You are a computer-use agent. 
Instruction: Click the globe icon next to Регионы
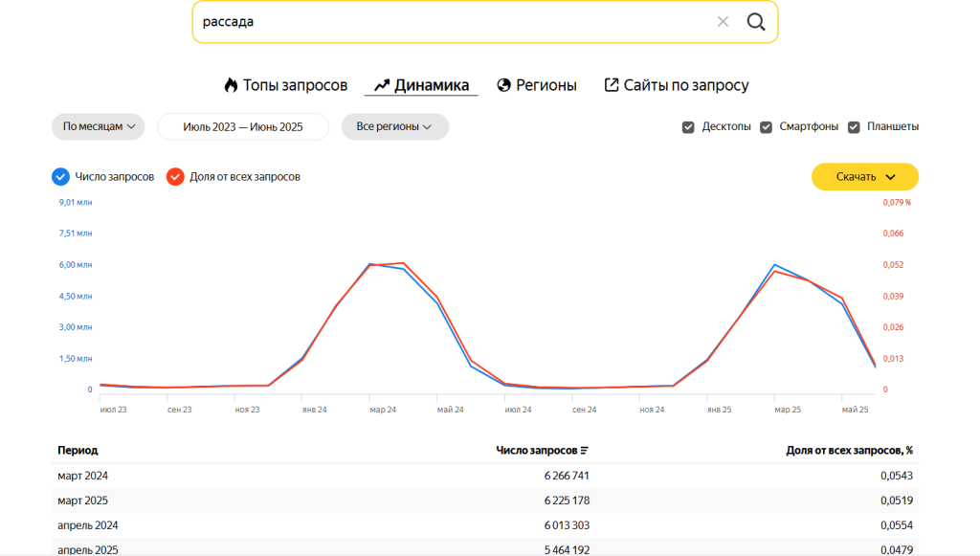coord(504,85)
